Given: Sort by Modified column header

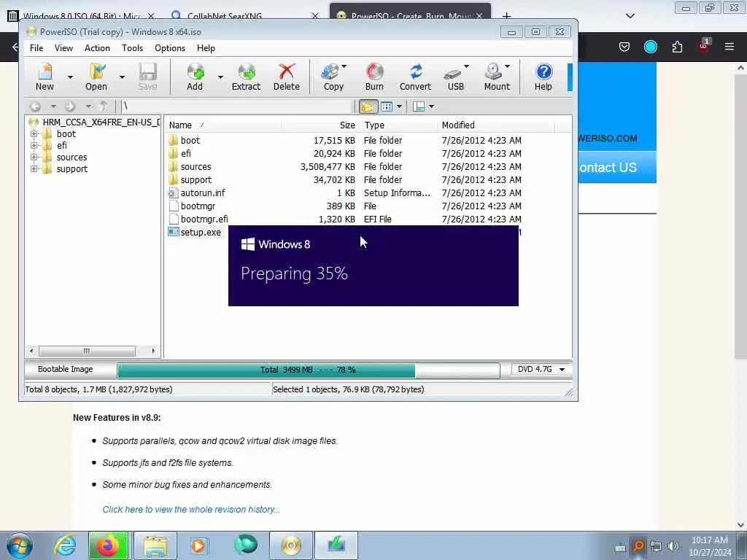Looking at the screenshot, I should 496,125.
